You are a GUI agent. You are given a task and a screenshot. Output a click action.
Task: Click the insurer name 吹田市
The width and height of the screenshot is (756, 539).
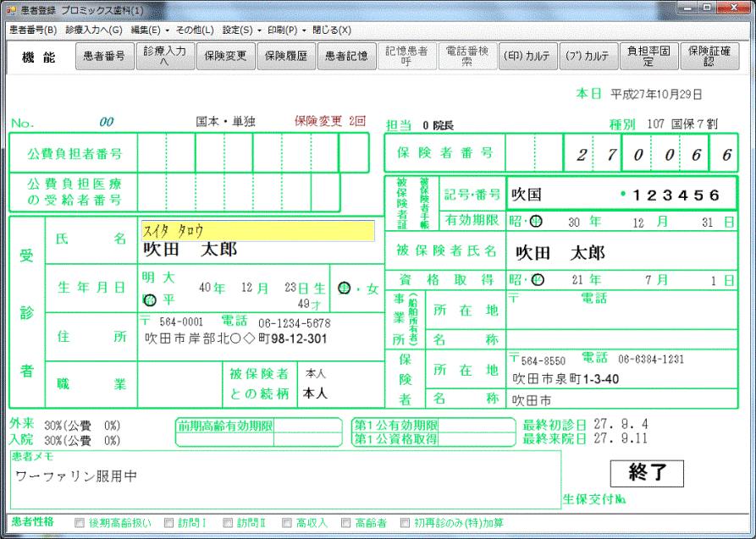[x=532, y=400]
